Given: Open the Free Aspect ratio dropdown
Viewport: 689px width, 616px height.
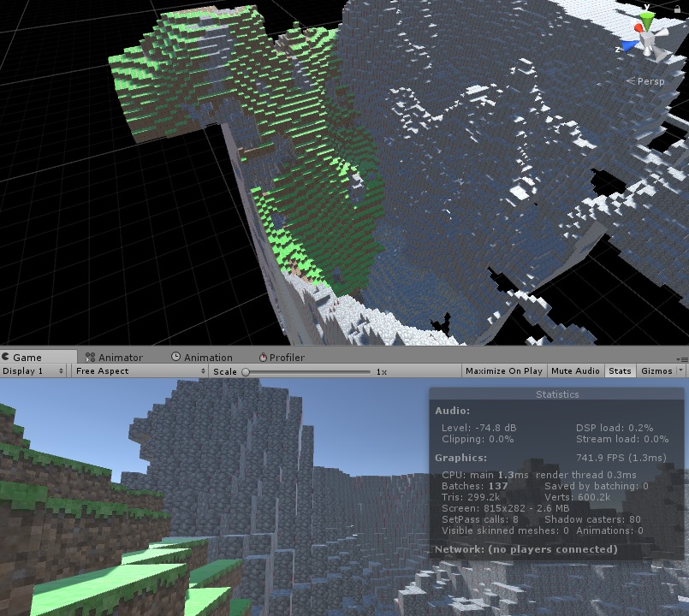Looking at the screenshot, I should coord(140,371).
